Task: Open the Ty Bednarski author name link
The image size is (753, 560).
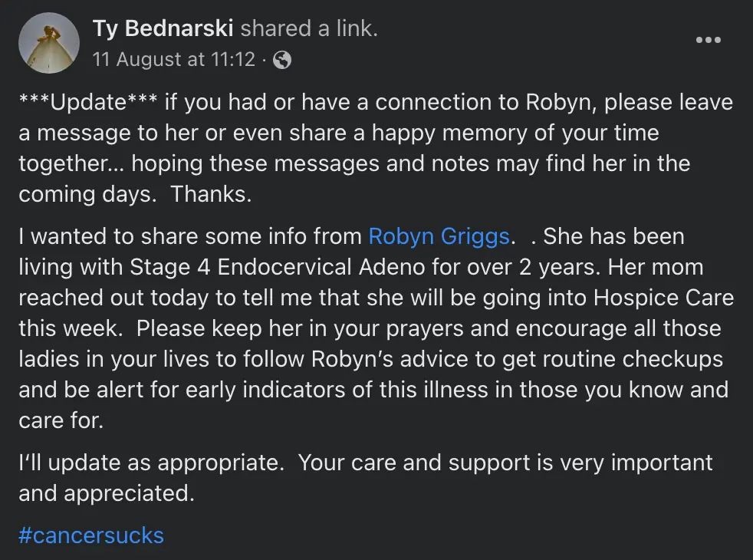Action: tap(163, 29)
